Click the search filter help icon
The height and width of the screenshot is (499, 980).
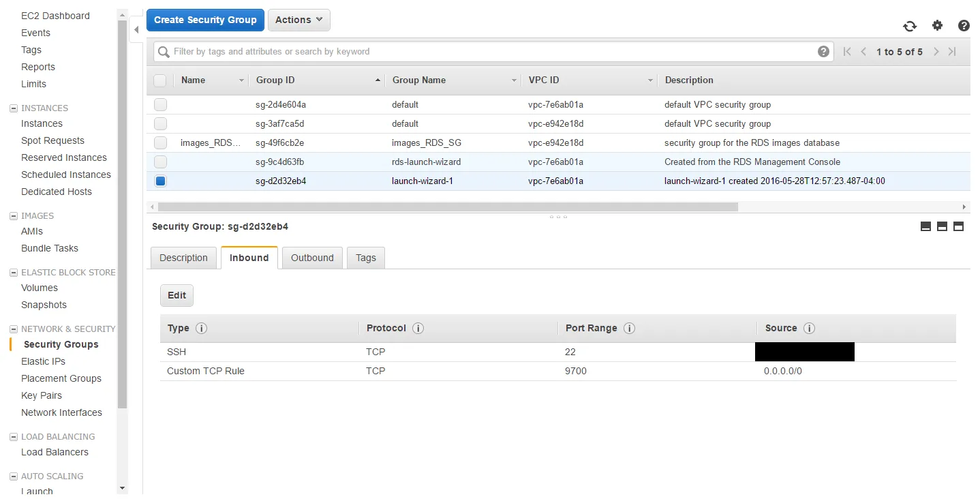point(823,52)
